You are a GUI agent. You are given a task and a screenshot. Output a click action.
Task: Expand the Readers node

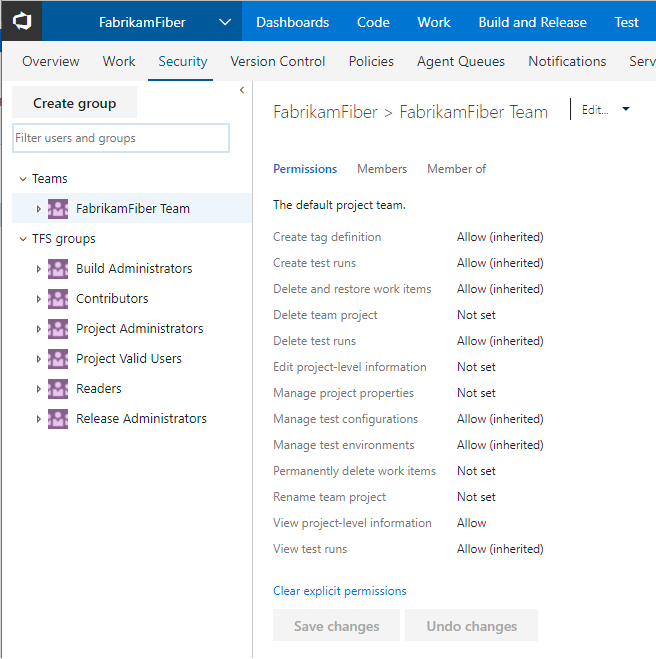[38, 389]
